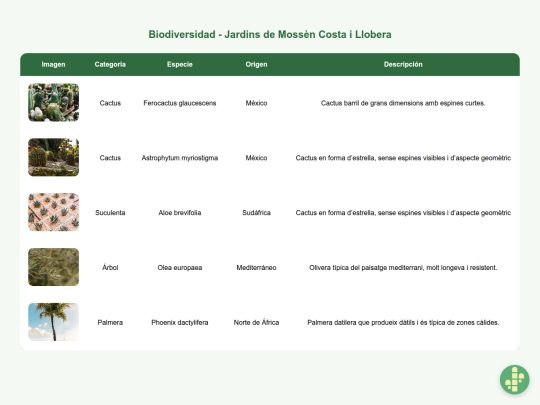Screen dimensions: 540x405
Task: Open the Aloe brevifolia thumbnail image
Action: tap(53, 212)
